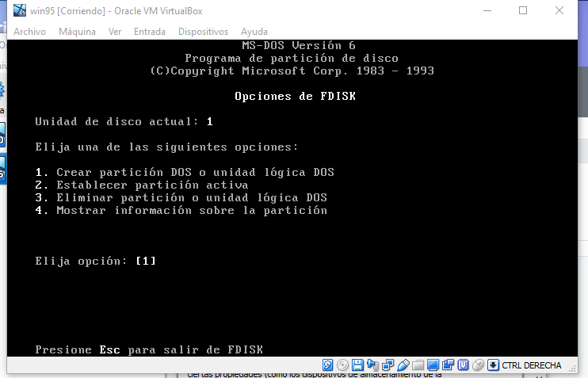
Task: Click the floppy disk drive icon
Action: (x=357, y=365)
